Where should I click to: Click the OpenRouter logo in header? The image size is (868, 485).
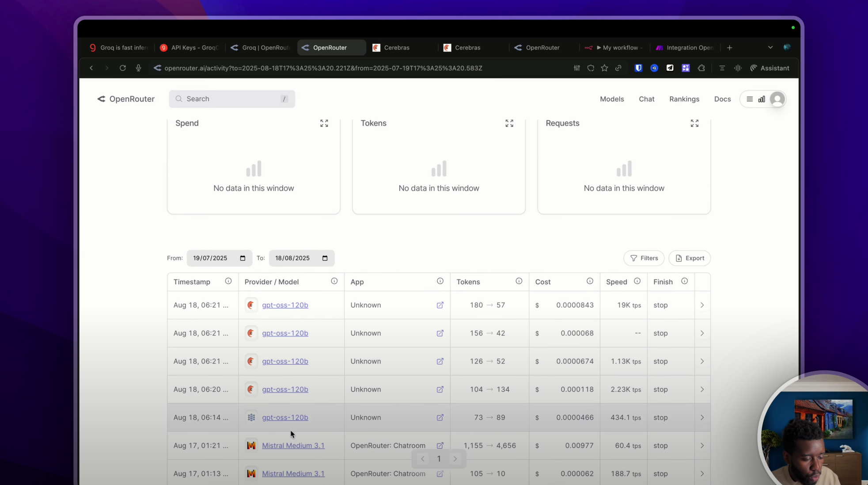pyautogui.click(x=126, y=99)
